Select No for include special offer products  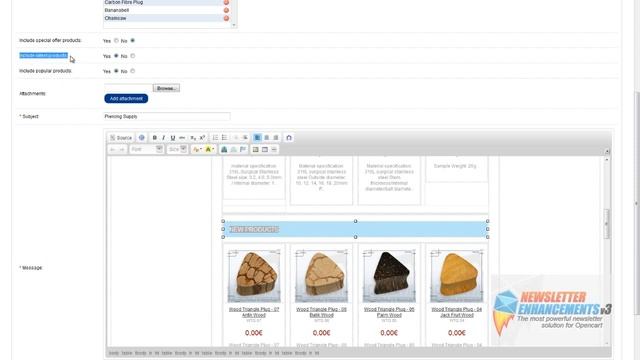point(133,40)
